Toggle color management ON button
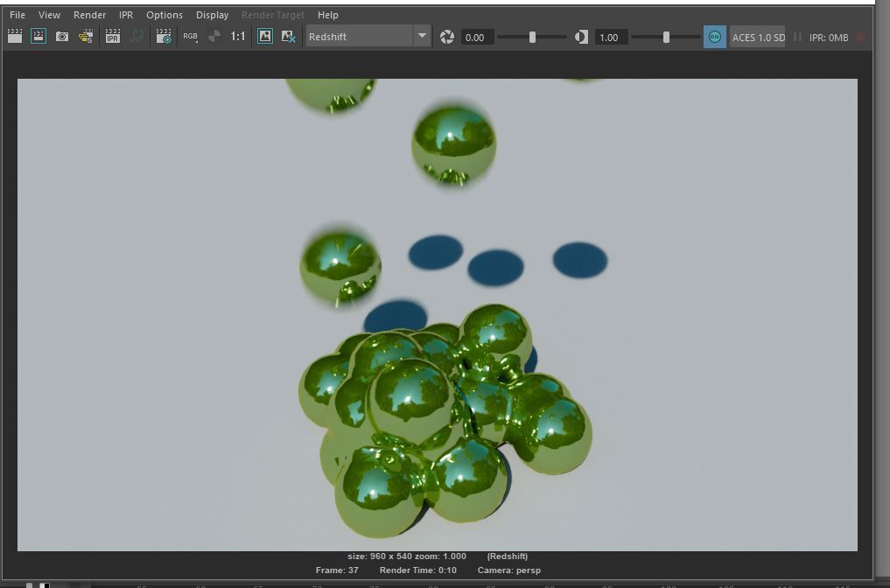Screen dimensions: 890x588 (715, 37)
